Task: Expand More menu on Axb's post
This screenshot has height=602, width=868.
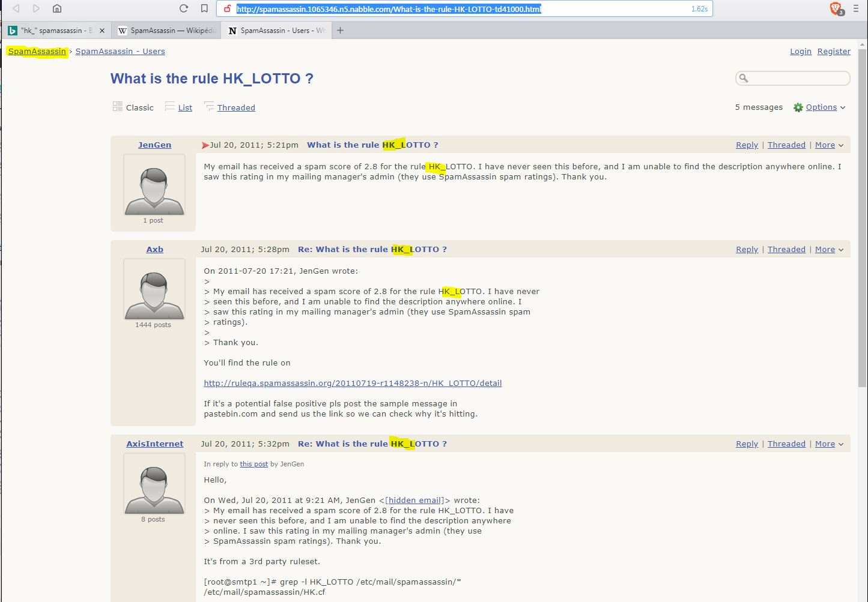Action: pyautogui.click(x=829, y=250)
